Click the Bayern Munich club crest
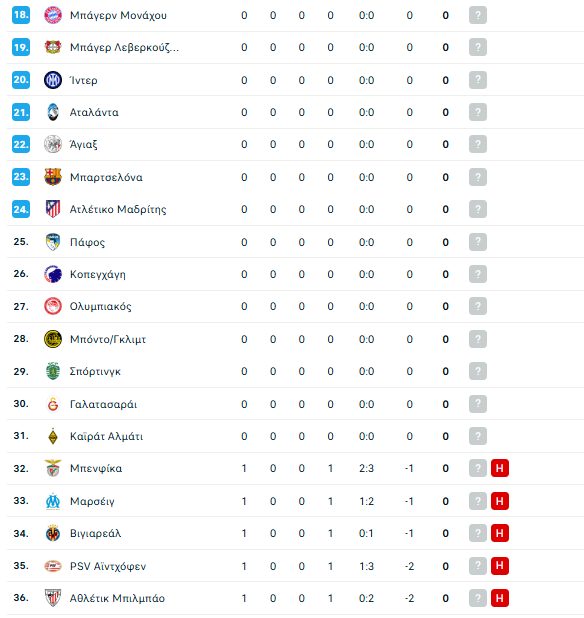 point(53,15)
